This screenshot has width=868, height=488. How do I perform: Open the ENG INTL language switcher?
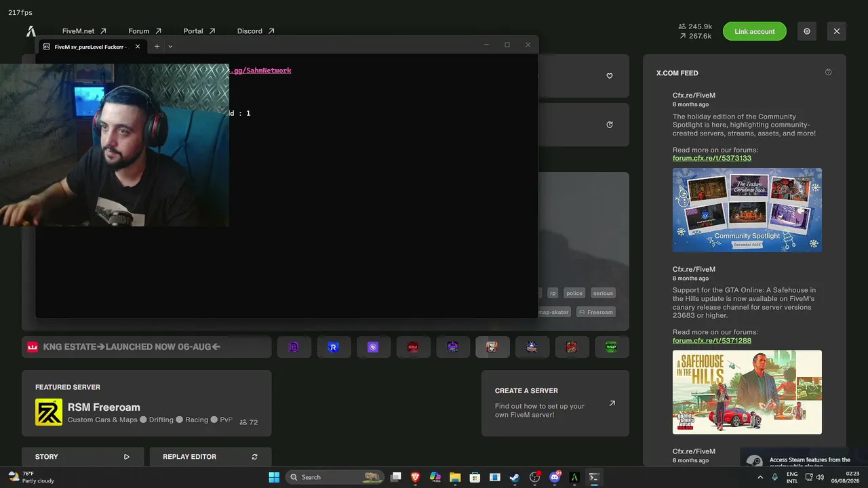[792, 477]
